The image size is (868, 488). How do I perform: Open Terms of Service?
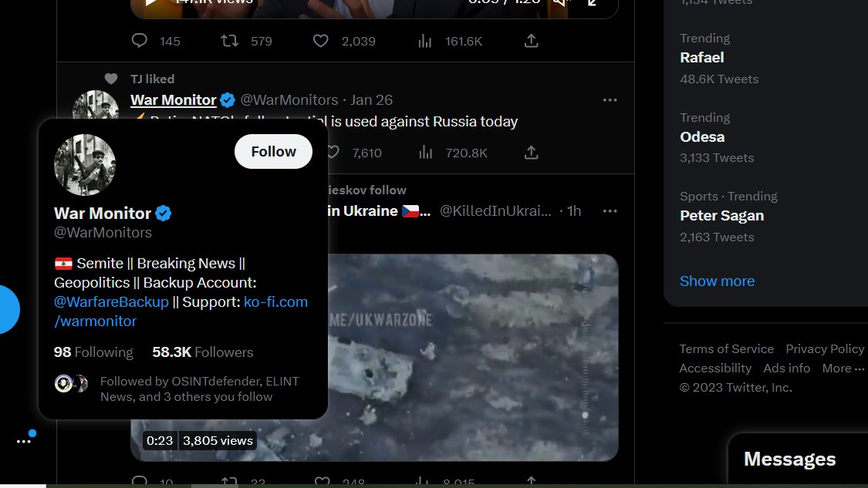point(726,349)
